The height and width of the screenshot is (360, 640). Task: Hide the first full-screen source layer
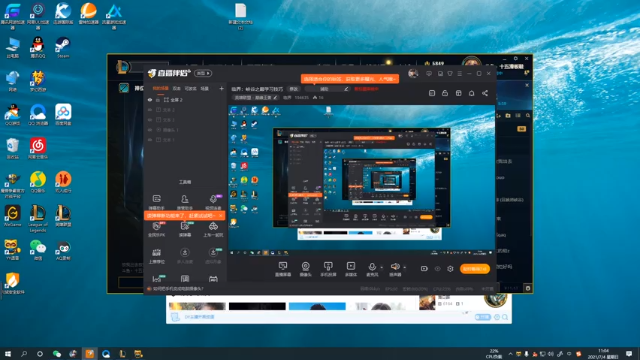coord(150,100)
